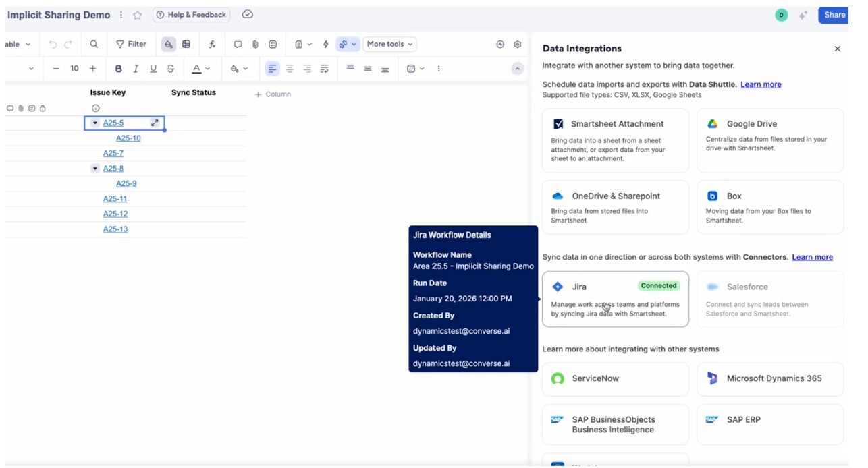Toggle italic formatting

[x=136, y=68]
